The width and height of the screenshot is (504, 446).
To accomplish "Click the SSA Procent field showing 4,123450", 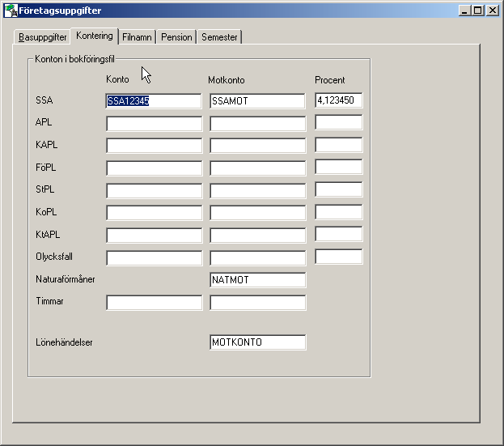I will pos(338,100).
